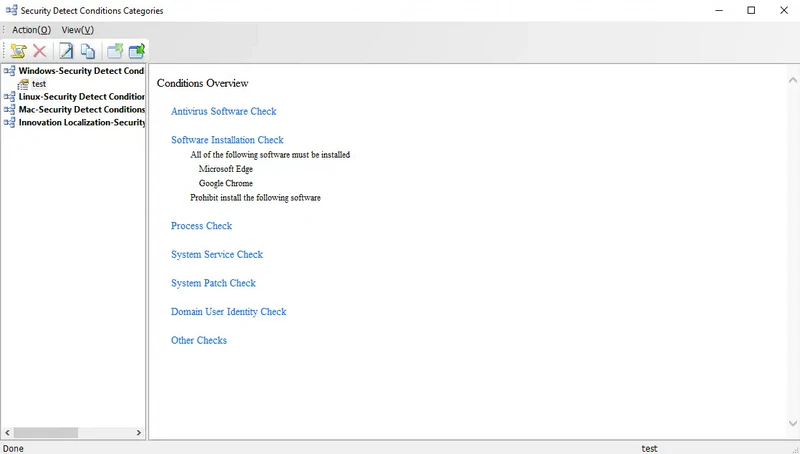
Task: Open the View(V) menu
Action: 78,30
